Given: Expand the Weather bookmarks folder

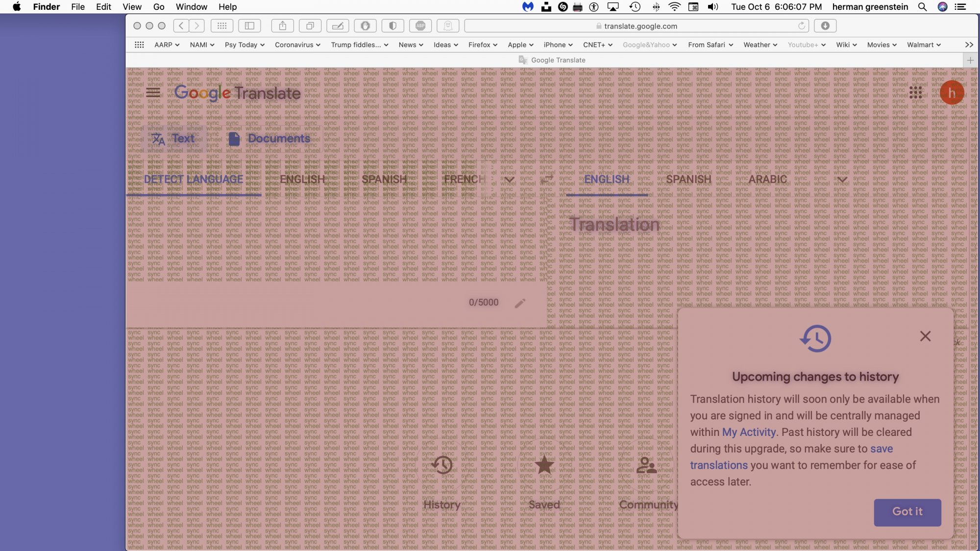Looking at the screenshot, I should pos(760,45).
